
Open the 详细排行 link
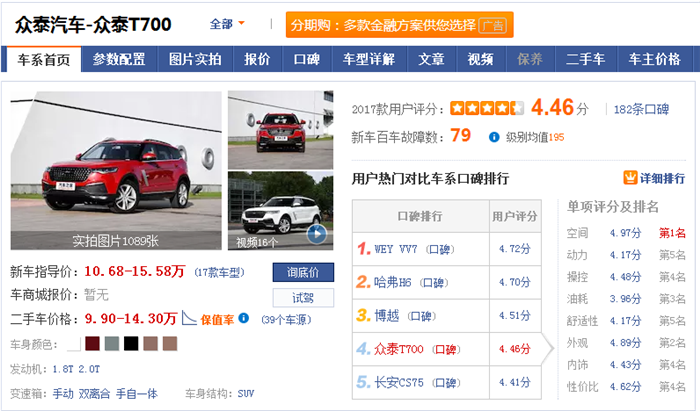click(662, 179)
